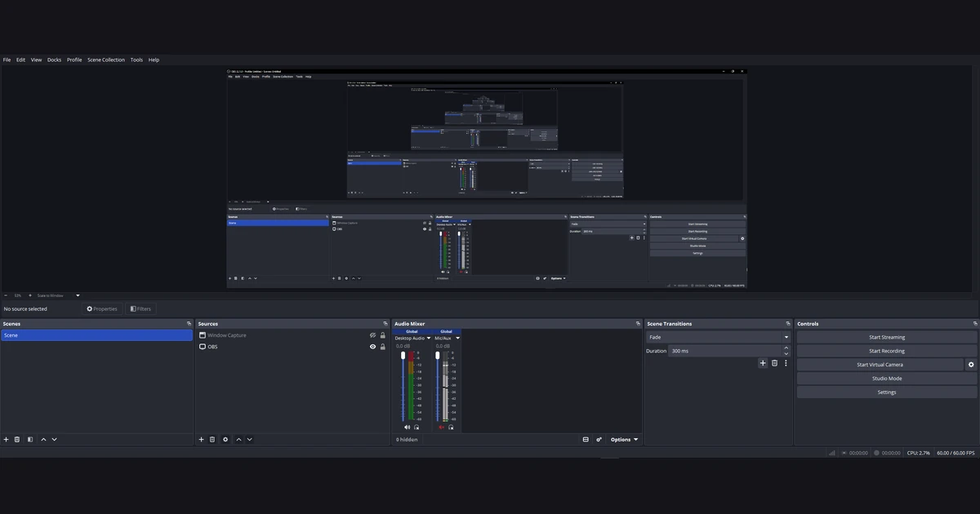This screenshot has width=980, height=514.
Task: Adjust the Desktop Audio volume slider
Action: [x=403, y=387]
